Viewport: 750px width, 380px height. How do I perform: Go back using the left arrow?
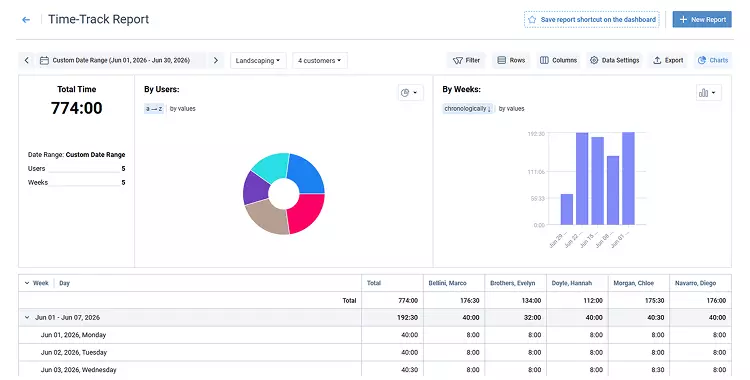pyautogui.click(x=26, y=20)
